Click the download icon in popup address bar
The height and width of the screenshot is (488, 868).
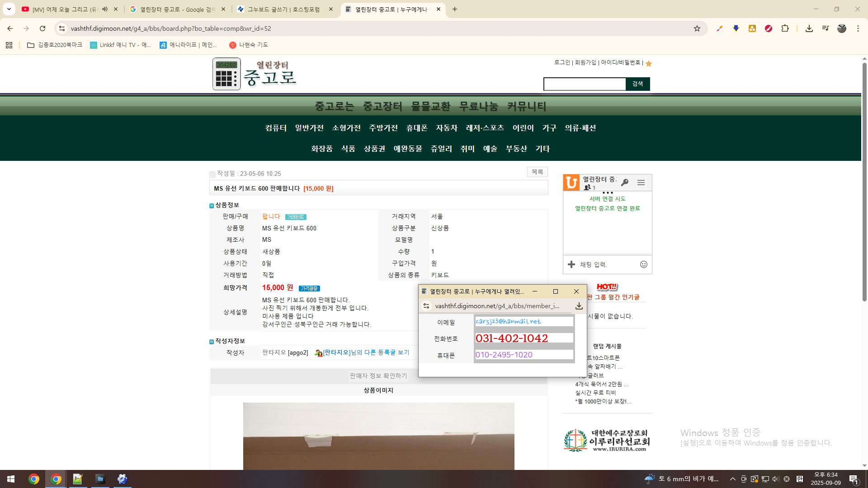579,306
